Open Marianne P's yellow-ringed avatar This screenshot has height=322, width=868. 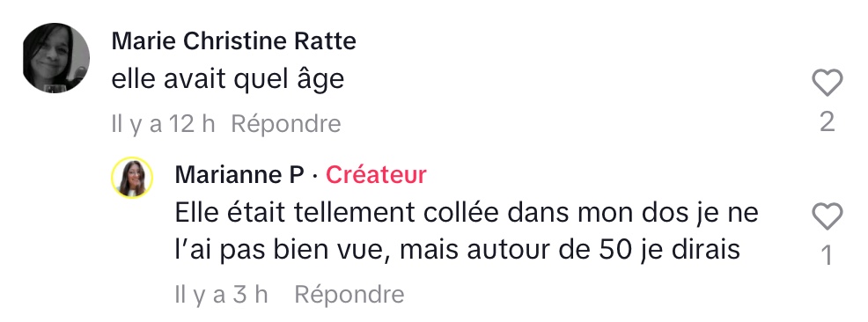[132, 178]
